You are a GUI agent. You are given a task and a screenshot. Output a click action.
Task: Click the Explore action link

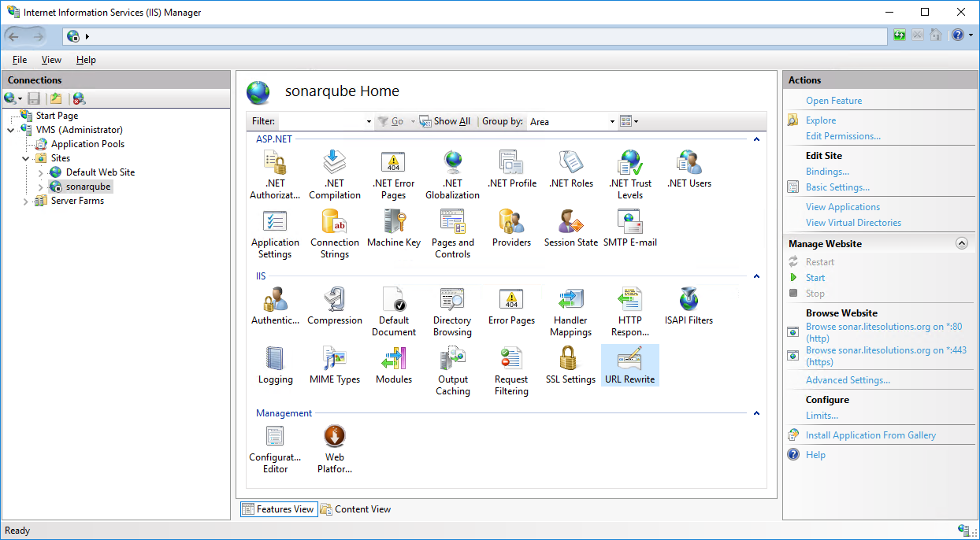(821, 120)
